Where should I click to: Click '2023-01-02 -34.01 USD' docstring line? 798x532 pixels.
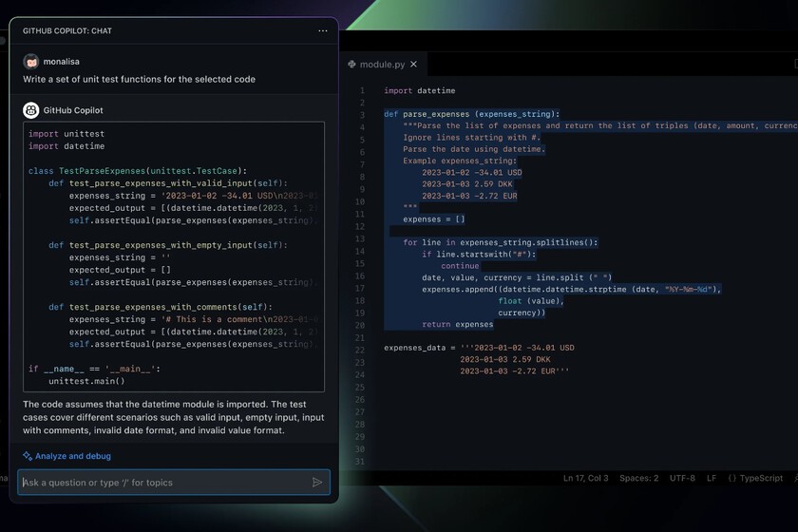pyautogui.click(x=472, y=173)
